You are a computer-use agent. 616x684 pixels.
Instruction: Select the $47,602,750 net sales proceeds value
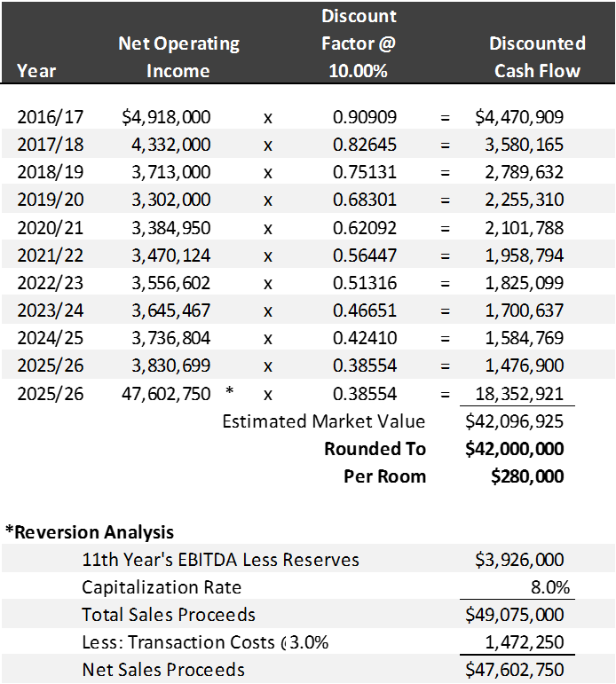point(513,669)
